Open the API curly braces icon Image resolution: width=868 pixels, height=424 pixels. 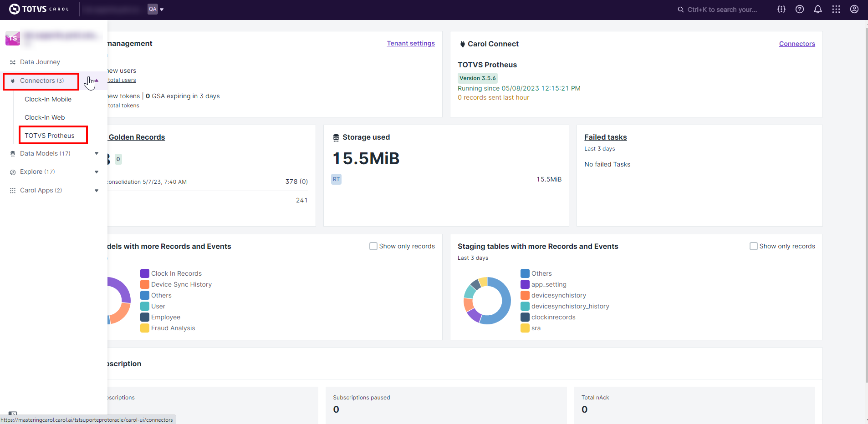pos(781,9)
